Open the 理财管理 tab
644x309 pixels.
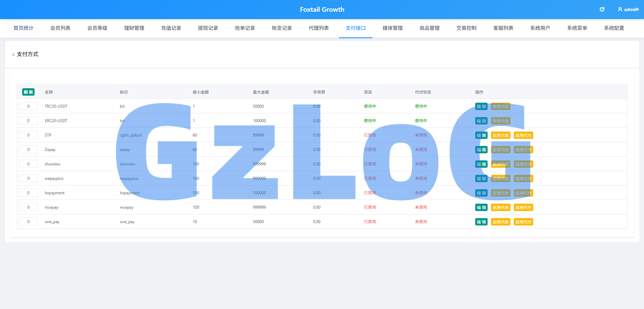click(x=134, y=28)
